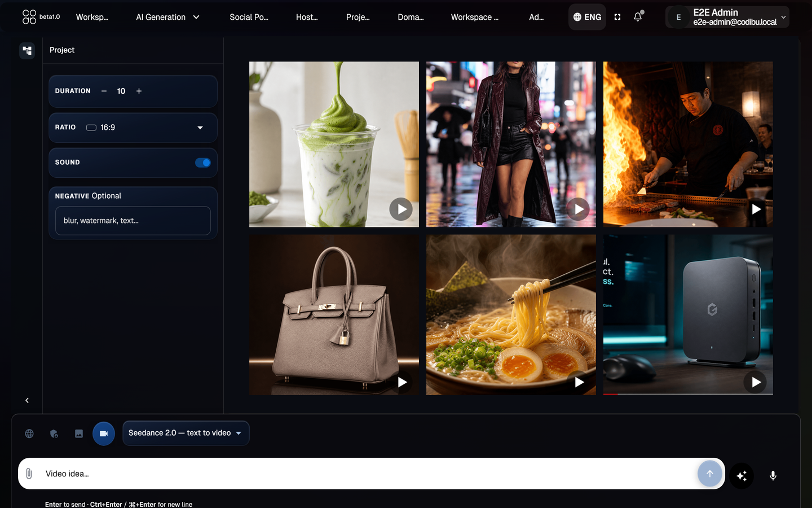Toggle the Sound switch off
Viewport: 812px width, 508px height.
point(202,163)
